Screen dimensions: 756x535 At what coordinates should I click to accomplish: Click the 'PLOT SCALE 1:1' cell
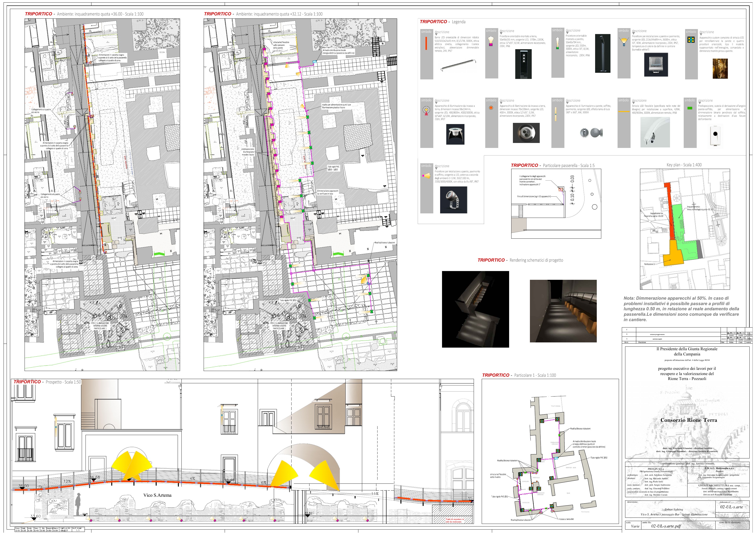[x=78, y=529]
